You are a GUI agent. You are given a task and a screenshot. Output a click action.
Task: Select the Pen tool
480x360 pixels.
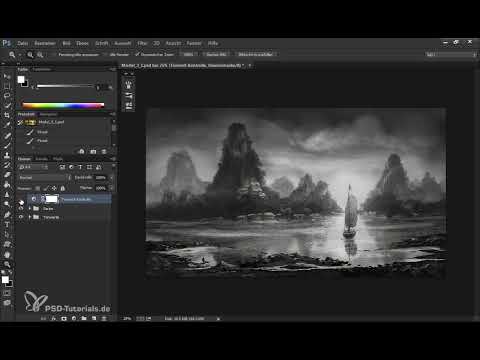pyautogui.click(x=7, y=215)
